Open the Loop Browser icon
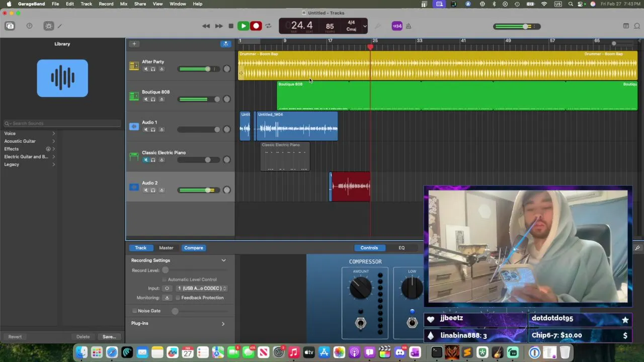This screenshot has width=644, height=362. click(637, 26)
